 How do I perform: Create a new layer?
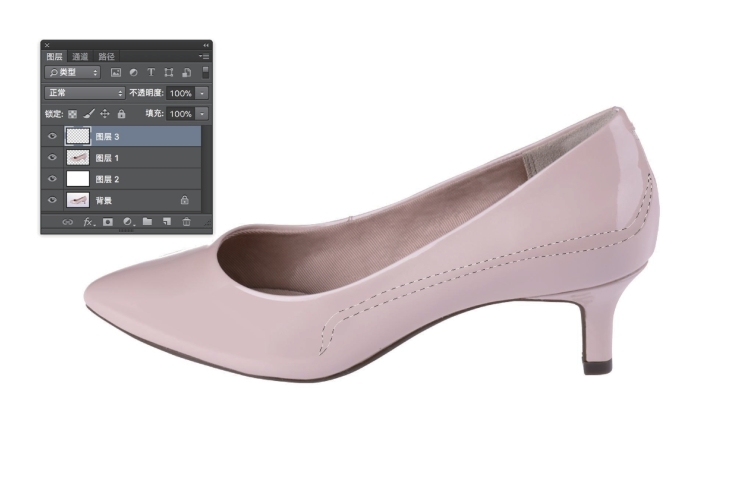tap(167, 222)
